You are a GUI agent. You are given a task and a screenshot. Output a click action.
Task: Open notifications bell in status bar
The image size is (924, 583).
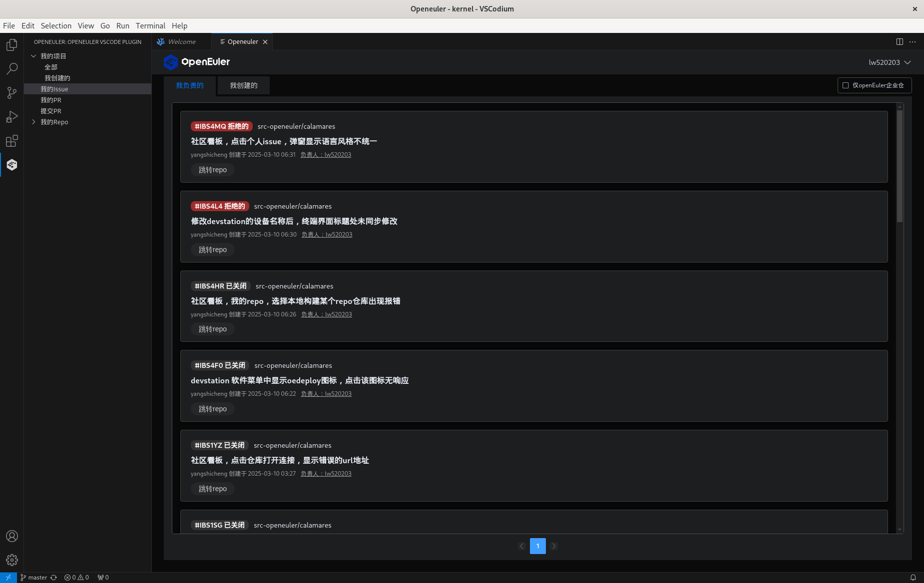[913, 578]
